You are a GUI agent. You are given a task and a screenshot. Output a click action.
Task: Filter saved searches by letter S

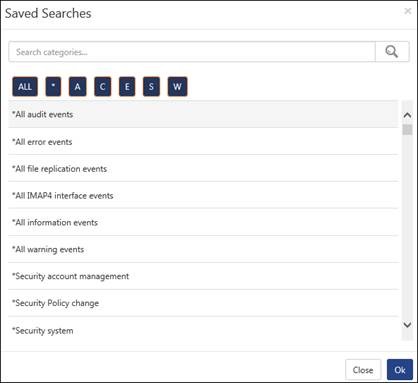(x=151, y=87)
